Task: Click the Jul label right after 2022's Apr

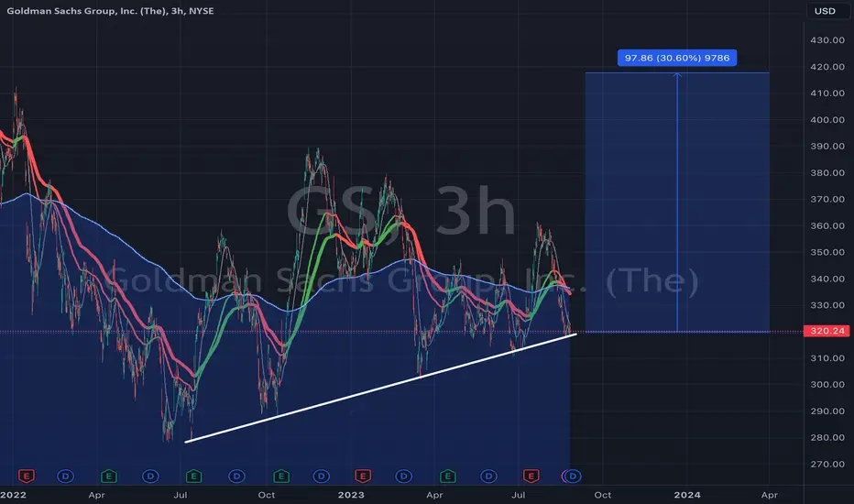Action: (181, 495)
